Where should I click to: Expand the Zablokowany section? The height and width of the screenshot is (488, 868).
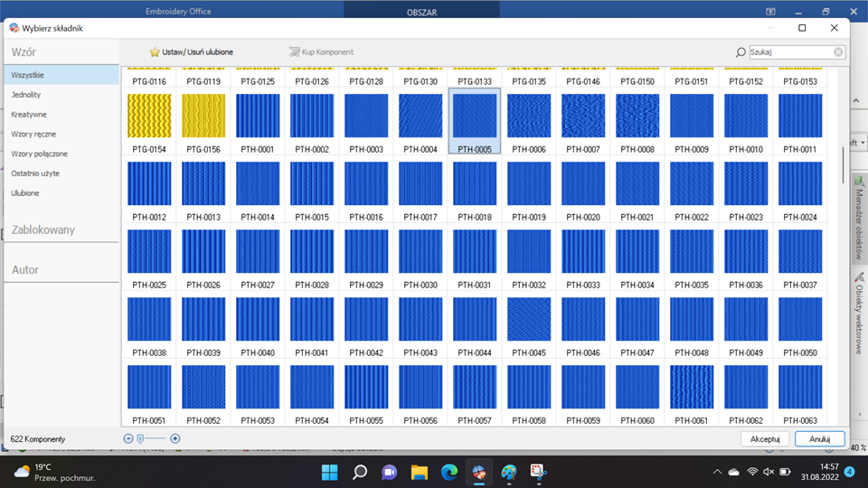43,230
